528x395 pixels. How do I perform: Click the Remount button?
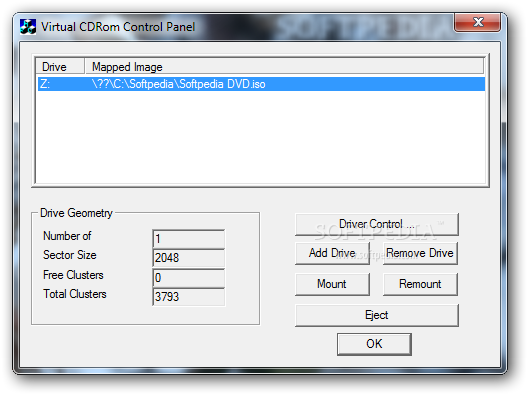coord(420,284)
